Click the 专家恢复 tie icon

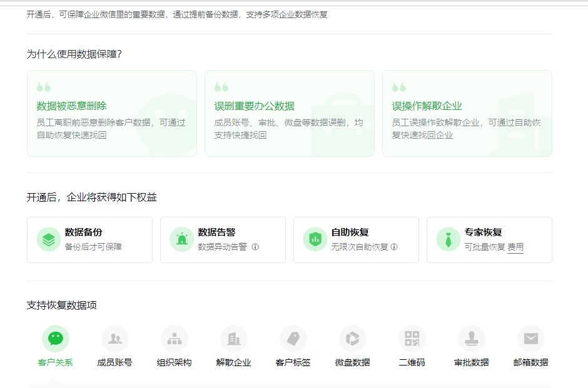pos(449,239)
